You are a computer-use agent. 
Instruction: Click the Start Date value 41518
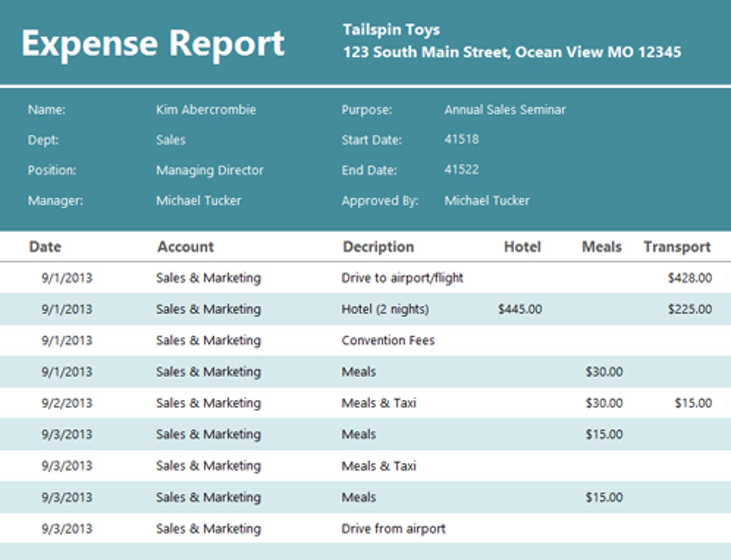click(461, 139)
